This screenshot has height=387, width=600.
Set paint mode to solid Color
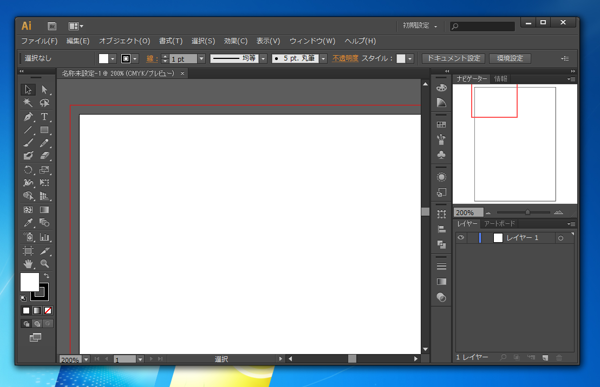click(26, 310)
